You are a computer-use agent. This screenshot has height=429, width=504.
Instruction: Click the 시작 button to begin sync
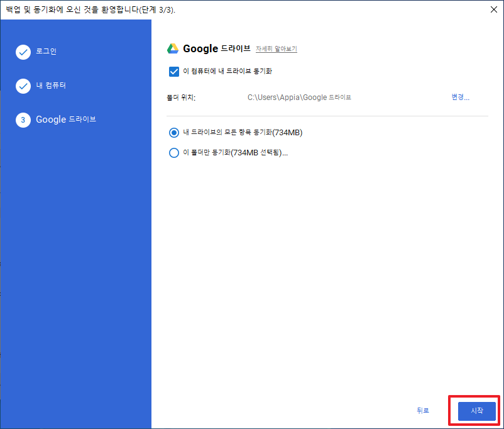(x=477, y=411)
